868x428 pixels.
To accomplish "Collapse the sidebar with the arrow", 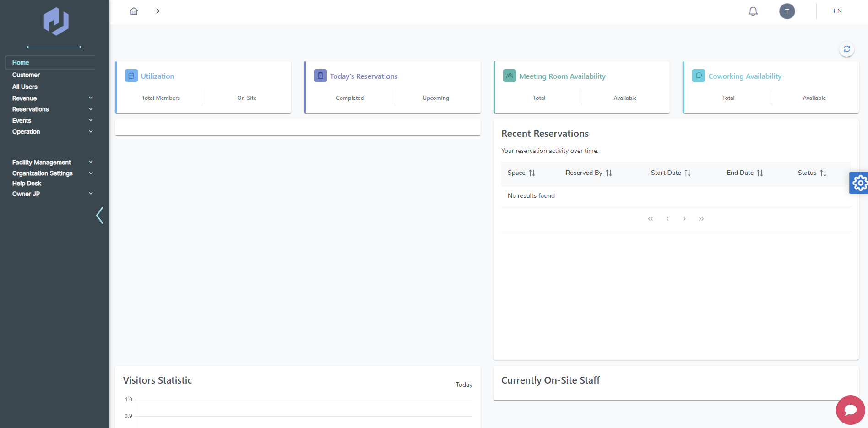I will click(99, 215).
